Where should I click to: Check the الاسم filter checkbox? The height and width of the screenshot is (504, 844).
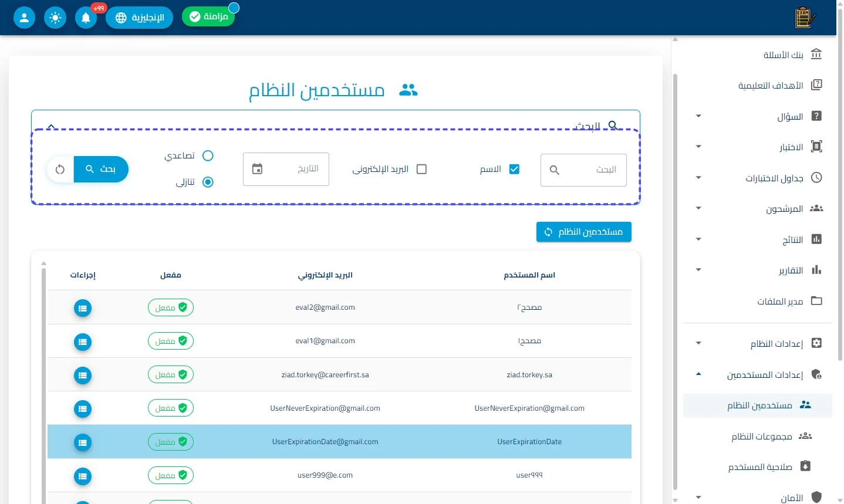[514, 169]
